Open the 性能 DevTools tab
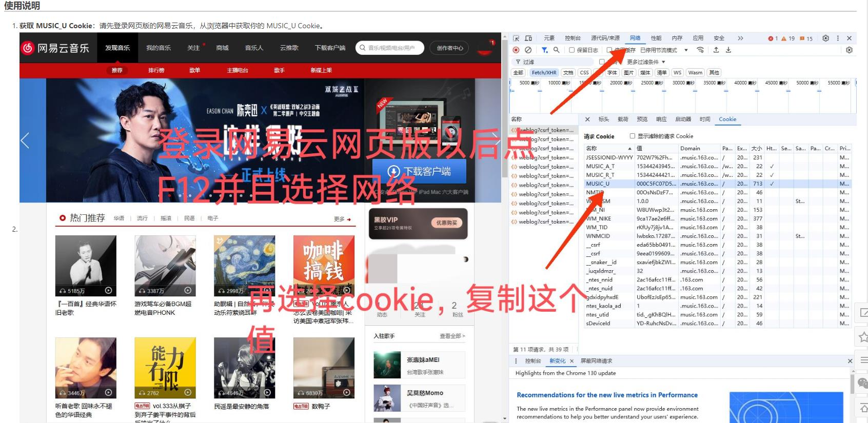This screenshot has width=868, height=423. click(x=656, y=38)
